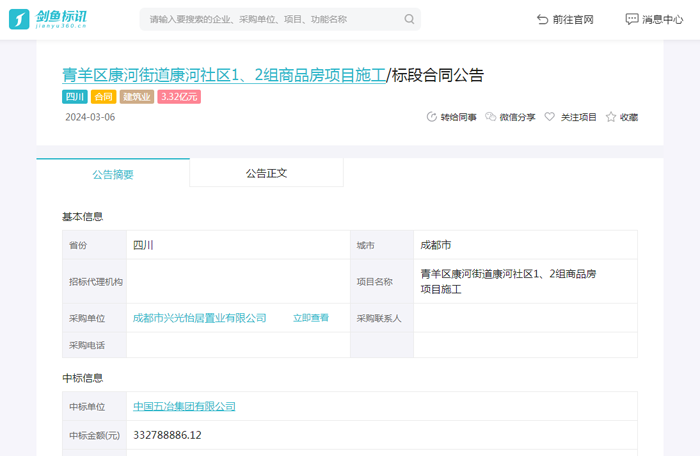Open 成都市兴光怡居置业有限公司 company link
The width and height of the screenshot is (700, 456).
pos(200,318)
